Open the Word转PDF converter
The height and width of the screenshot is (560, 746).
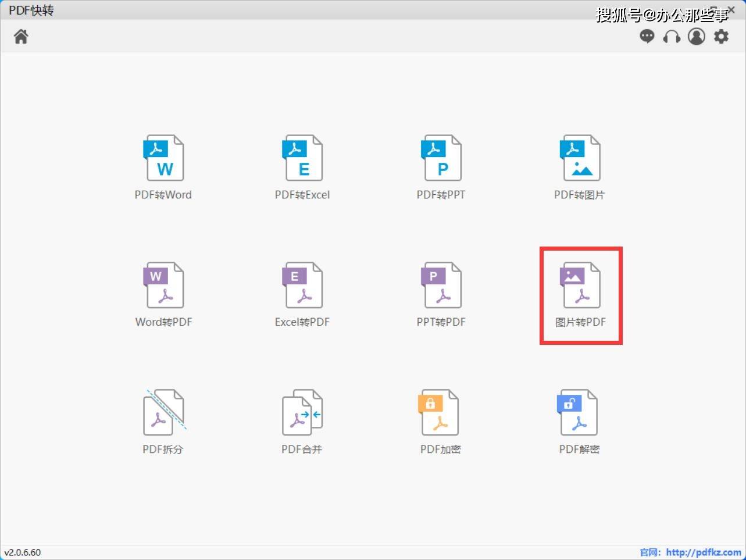[163, 295]
